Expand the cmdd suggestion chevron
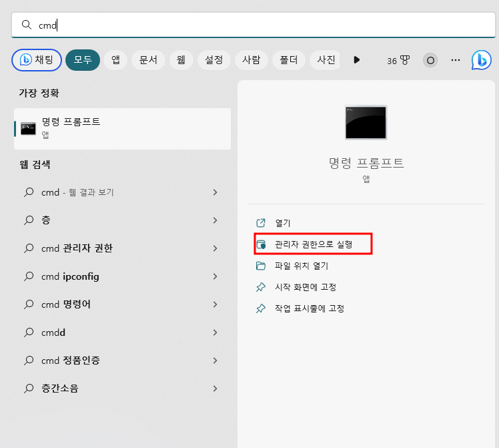The height and width of the screenshot is (448, 499). tap(215, 332)
